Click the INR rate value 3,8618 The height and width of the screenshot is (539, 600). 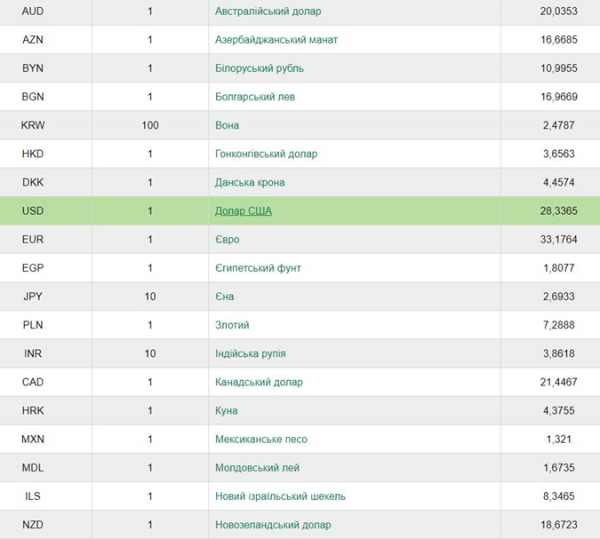point(559,353)
